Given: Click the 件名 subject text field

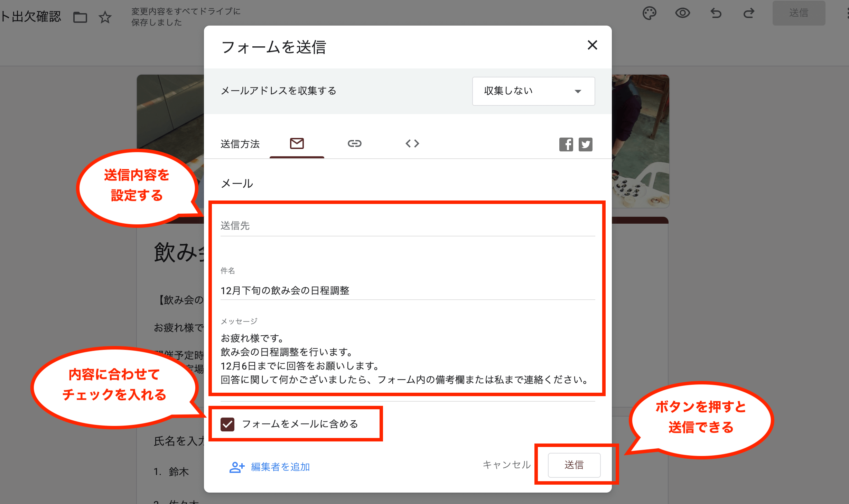Looking at the screenshot, I should [407, 291].
